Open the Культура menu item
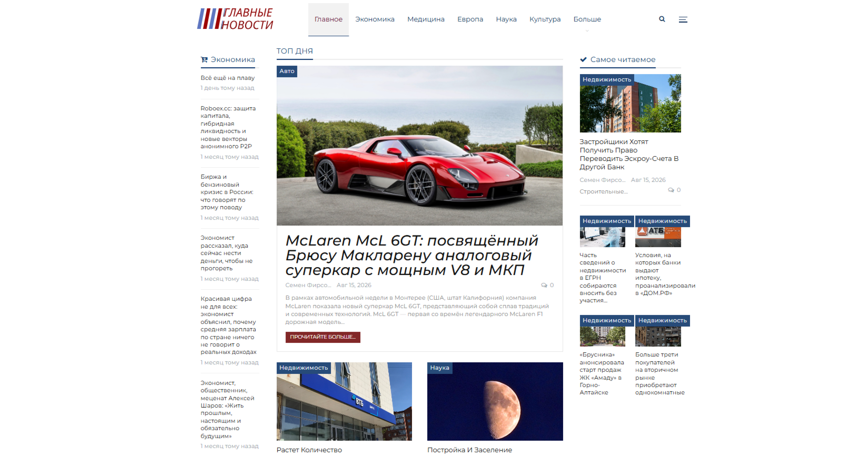868x455 pixels. (x=545, y=19)
